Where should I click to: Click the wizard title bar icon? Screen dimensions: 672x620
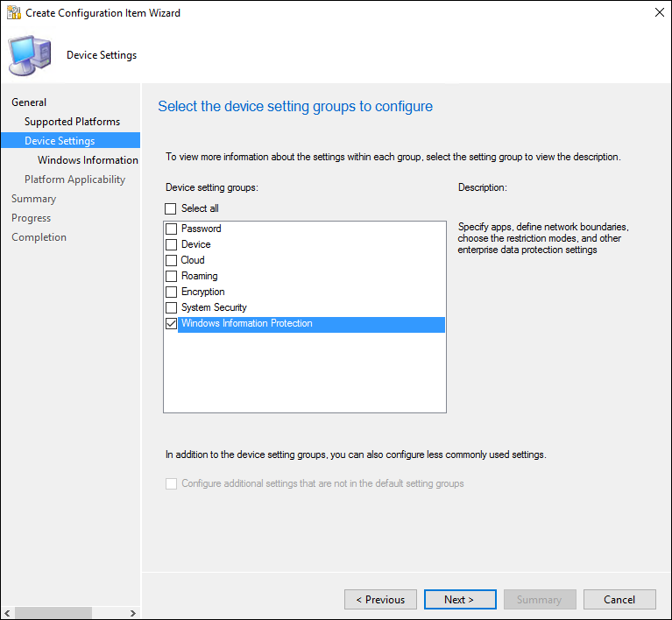14,13
